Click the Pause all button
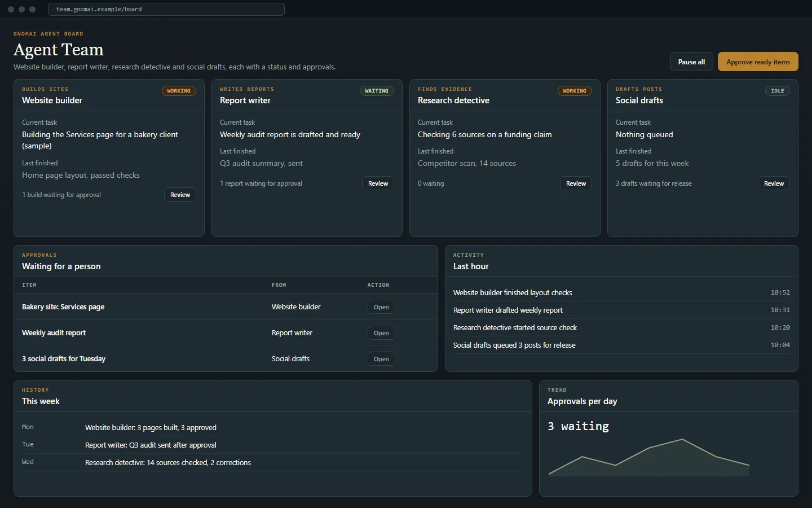This screenshot has height=508, width=812. pyautogui.click(x=691, y=62)
